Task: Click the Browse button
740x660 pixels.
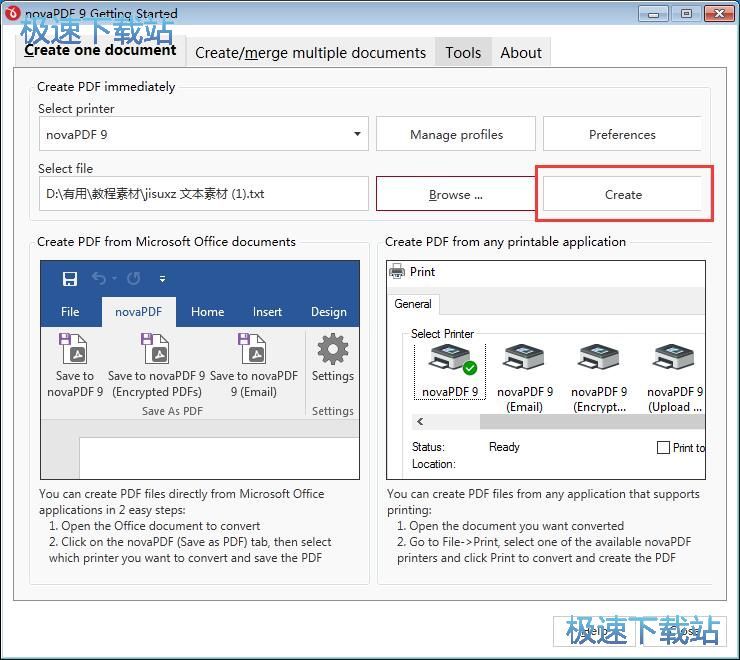Action: click(x=455, y=194)
